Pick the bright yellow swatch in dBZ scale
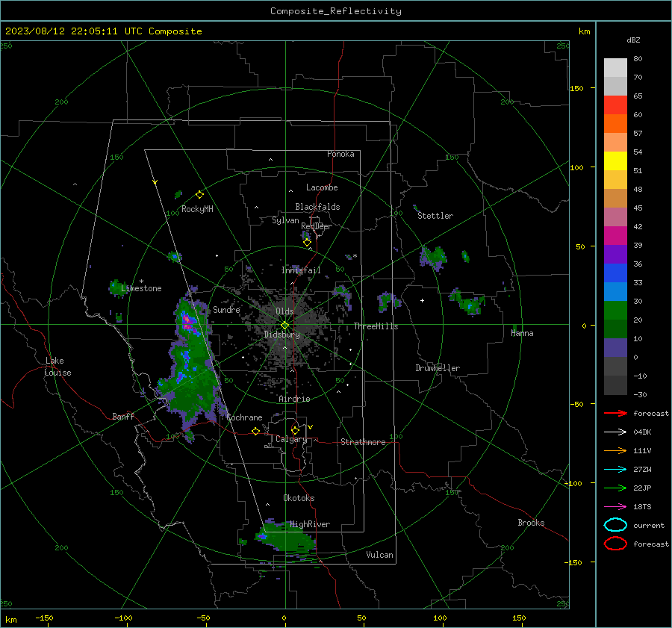 pyautogui.click(x=615, y=161)
